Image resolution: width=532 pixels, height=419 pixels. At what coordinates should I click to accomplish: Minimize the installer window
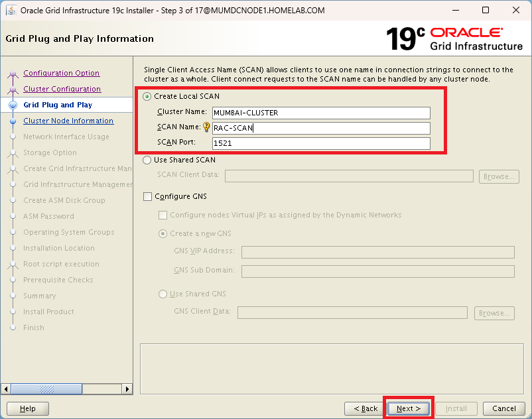click(x=455, y=10)
